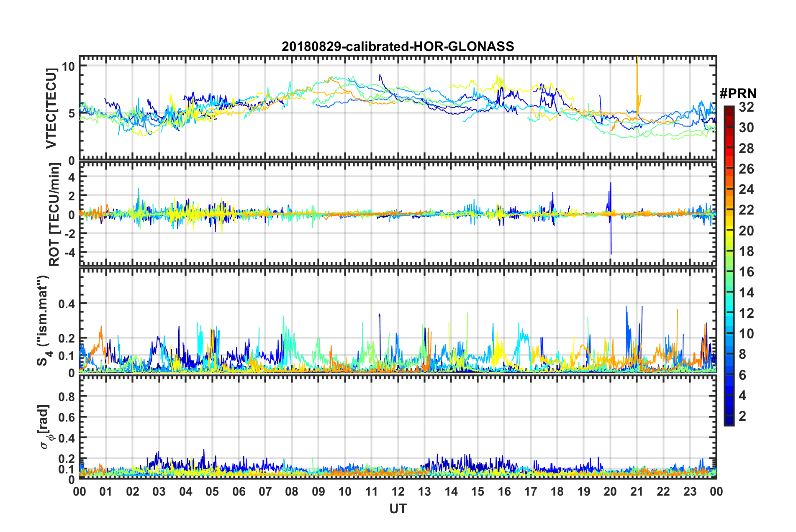Click the colorbar at PRN 22 orange
Viewport: 796px width, 532px height.
point(729,210)
